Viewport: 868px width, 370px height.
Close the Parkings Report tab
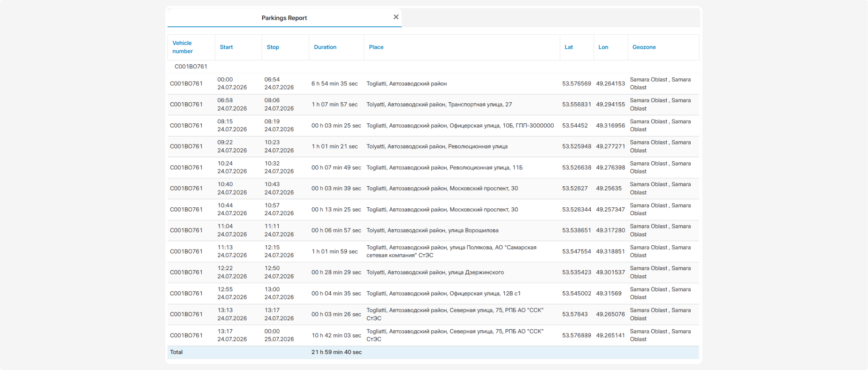[x=396, y=17]
